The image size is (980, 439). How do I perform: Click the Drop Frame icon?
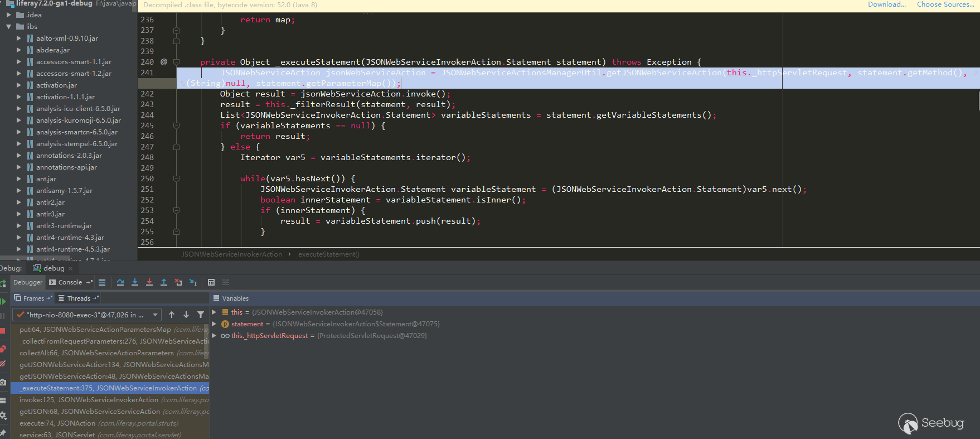point(178,282)
